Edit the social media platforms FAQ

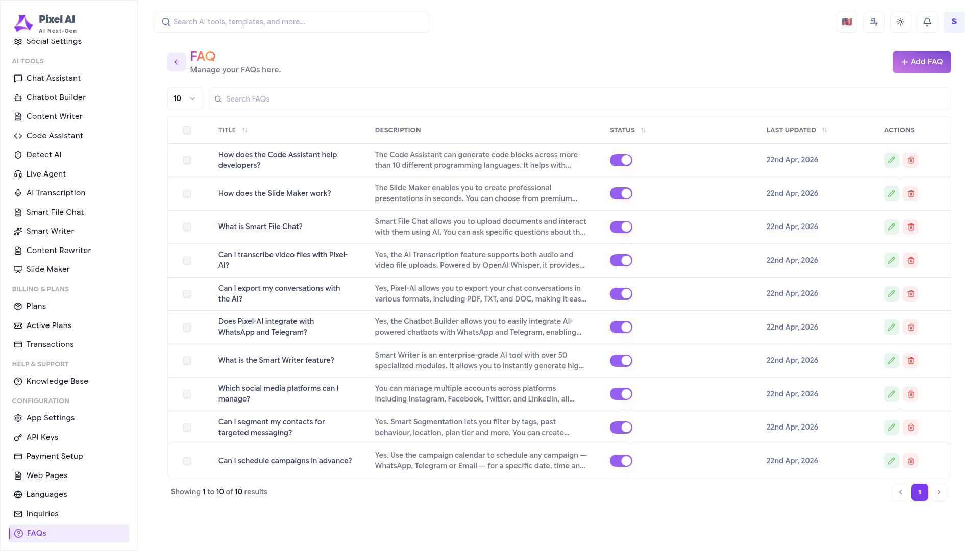(891, 394)
